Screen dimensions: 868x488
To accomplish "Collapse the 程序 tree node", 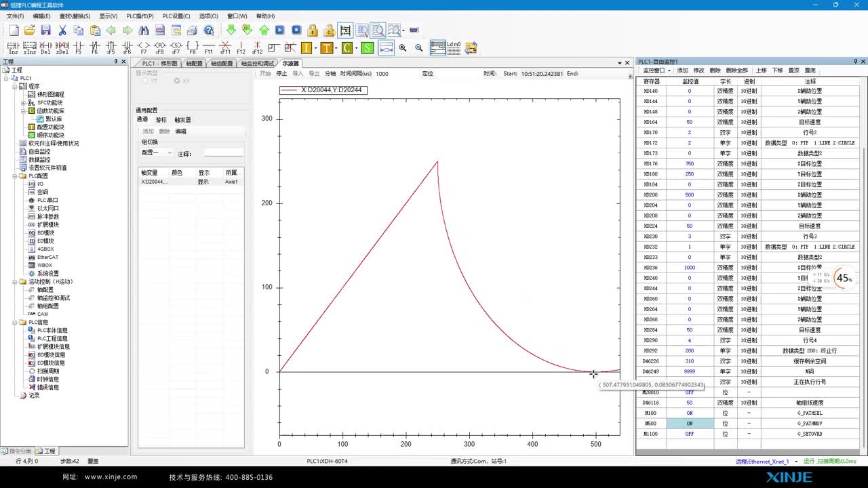I will point(14,86).
